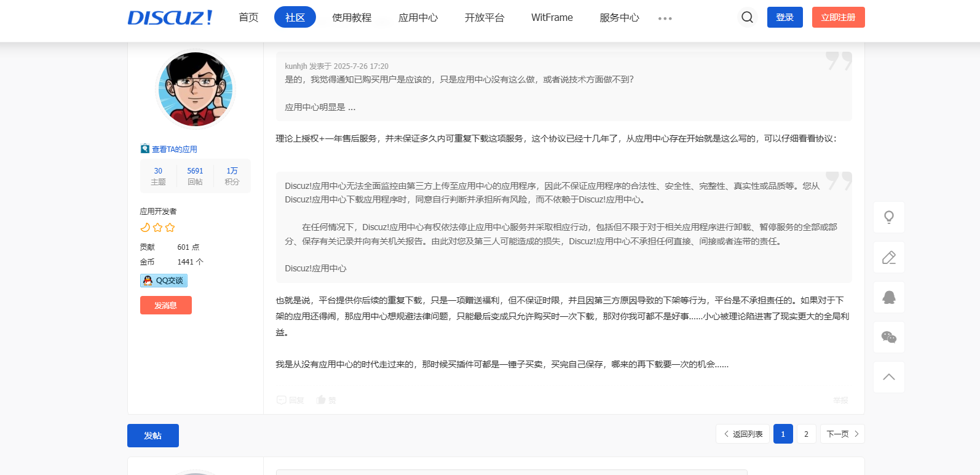Click the Discuz! logo
The image size is (980, 475).
[x=170, y=17]
